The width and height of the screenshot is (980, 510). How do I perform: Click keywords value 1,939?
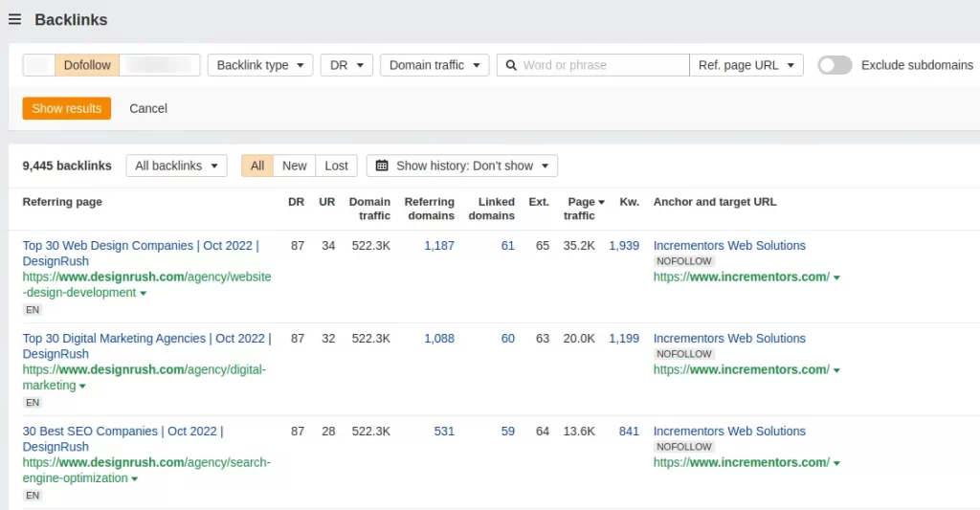click(624, 246)
